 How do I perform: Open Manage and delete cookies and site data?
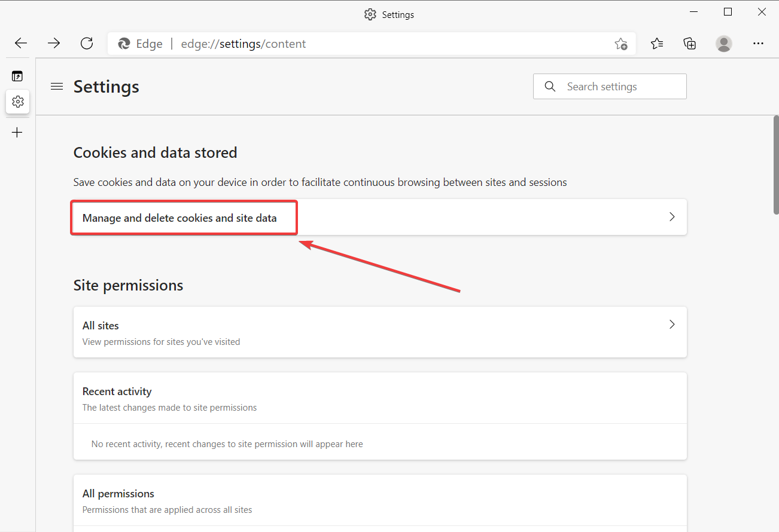pos(179,218)
